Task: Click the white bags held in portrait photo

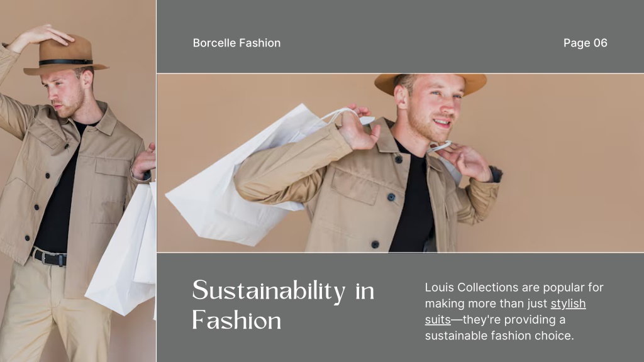Action: point(123,246)
